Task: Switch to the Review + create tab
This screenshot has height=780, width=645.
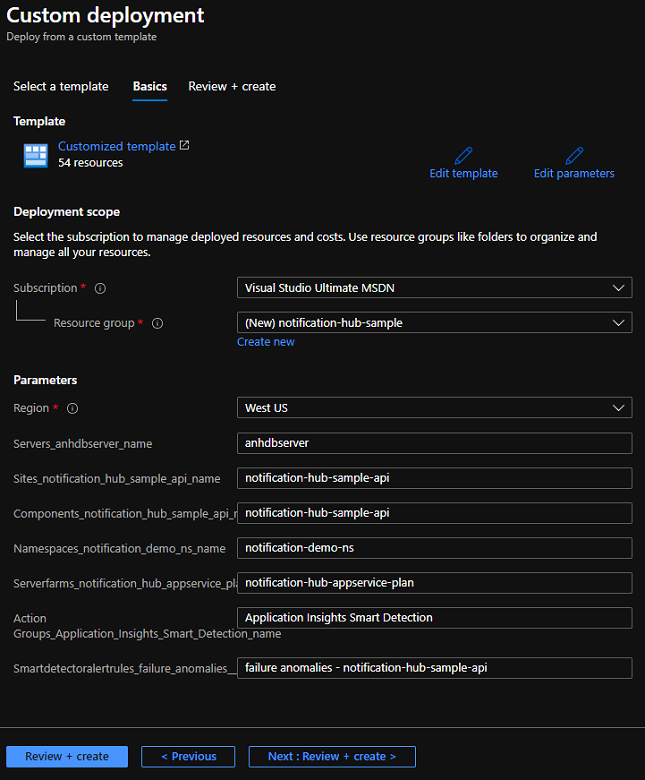Action: (x=232, y=87)
